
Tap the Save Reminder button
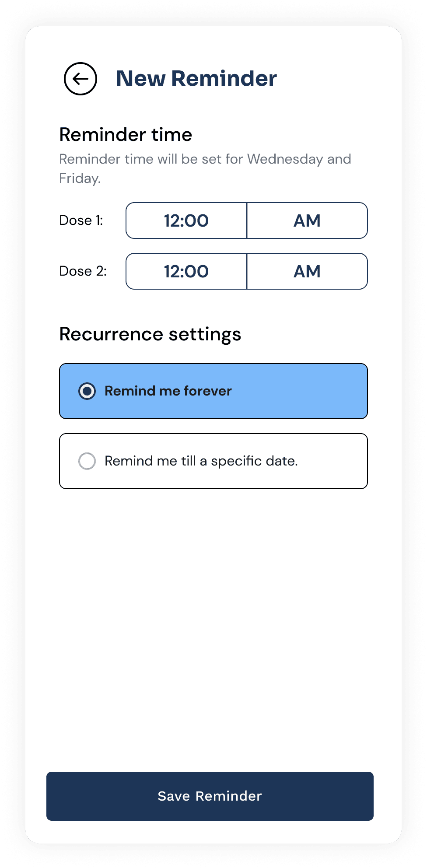[x=210, y=796]
